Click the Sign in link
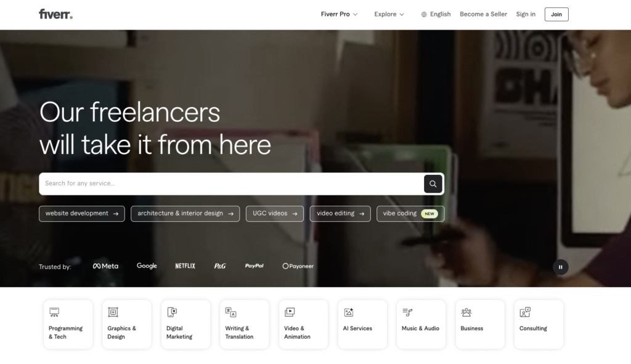 click(526, 14)
